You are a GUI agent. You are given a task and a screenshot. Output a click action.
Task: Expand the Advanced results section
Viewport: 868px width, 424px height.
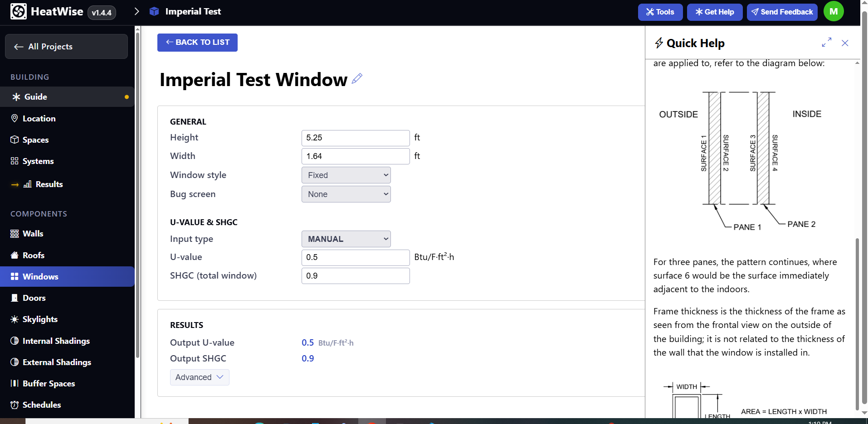pyautogui.click(x=199, y=377)
